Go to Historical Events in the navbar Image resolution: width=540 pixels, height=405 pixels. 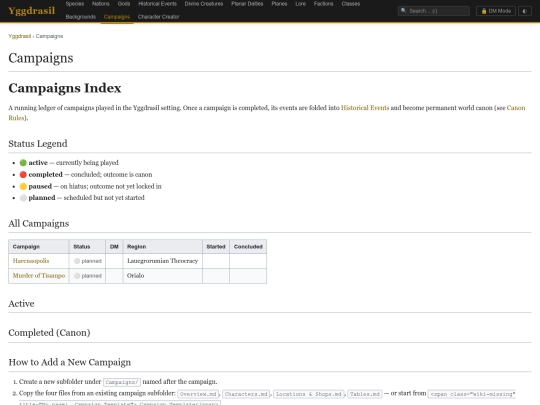tap(157, 4)
